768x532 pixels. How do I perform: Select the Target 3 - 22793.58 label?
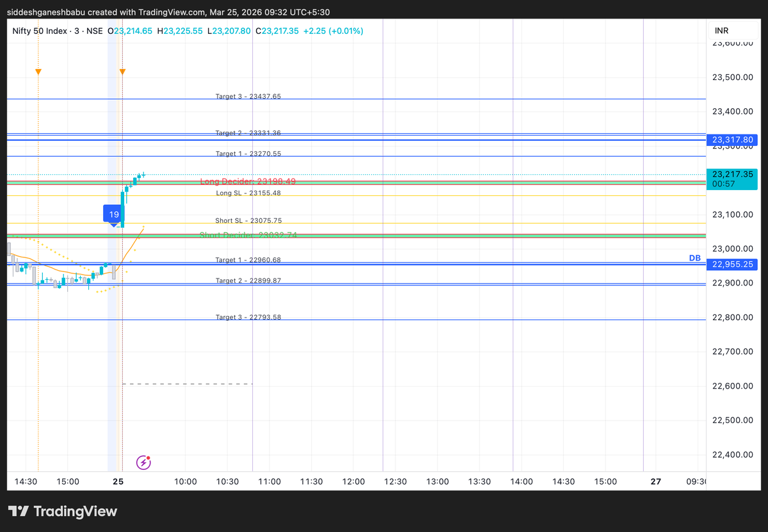point(248,317)
